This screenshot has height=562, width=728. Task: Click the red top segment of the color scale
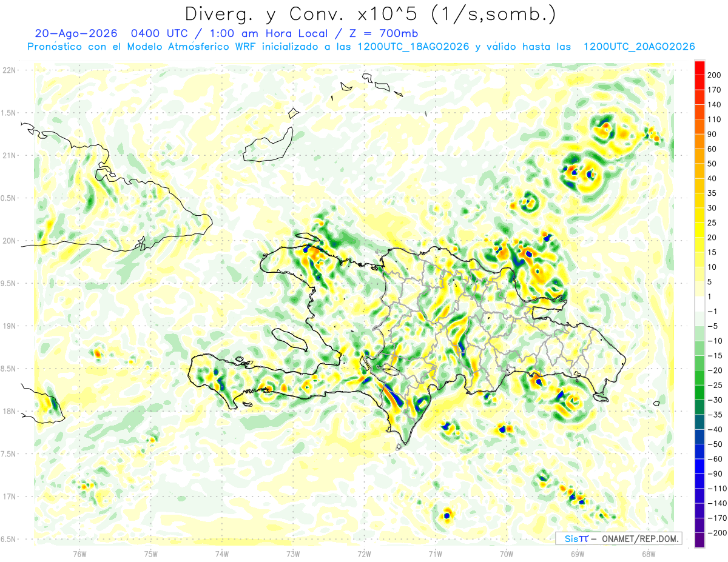699,67
